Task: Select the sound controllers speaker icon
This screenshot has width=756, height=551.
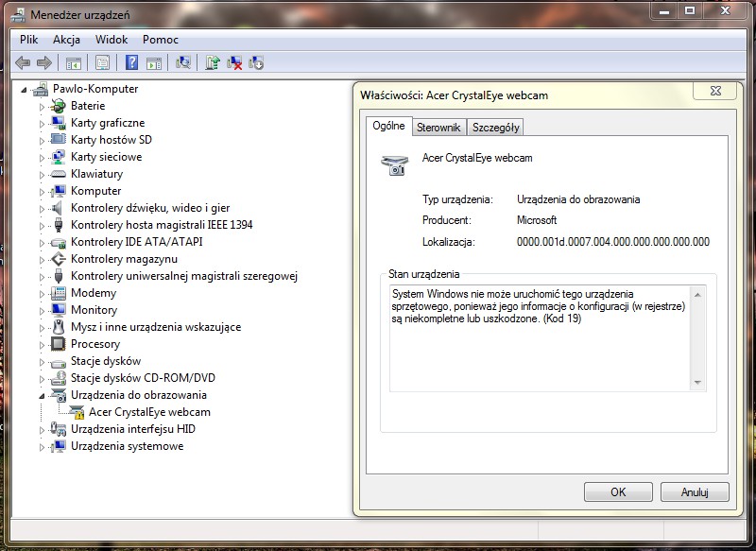Action: pos(59,208)
